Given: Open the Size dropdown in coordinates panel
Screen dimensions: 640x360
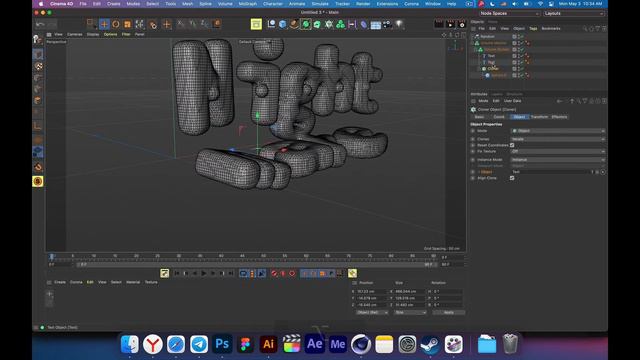Looking at the screenshot, I should 410,312.
